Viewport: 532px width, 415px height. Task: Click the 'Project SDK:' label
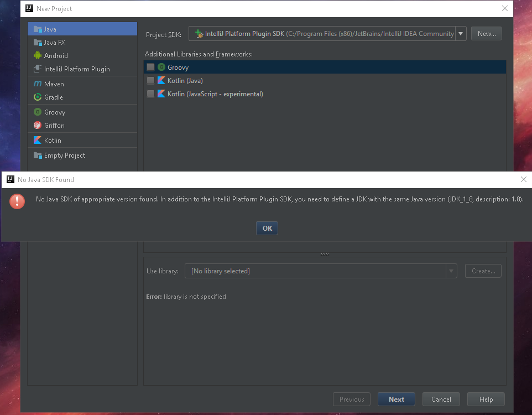pyautogui.click(x=164, y=35)
